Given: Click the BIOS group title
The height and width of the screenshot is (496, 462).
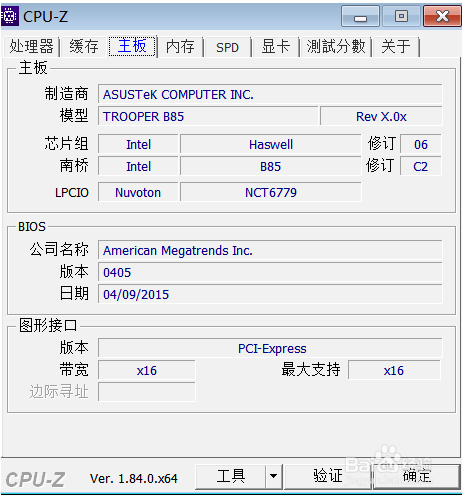Looking at the screenshot, I should tap(32, 227).
